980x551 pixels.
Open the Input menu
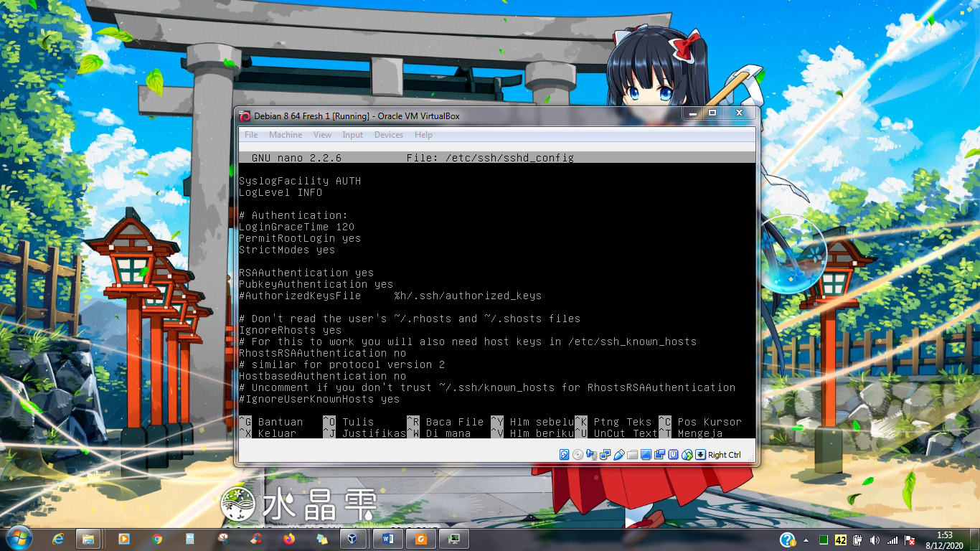point(353,135)
